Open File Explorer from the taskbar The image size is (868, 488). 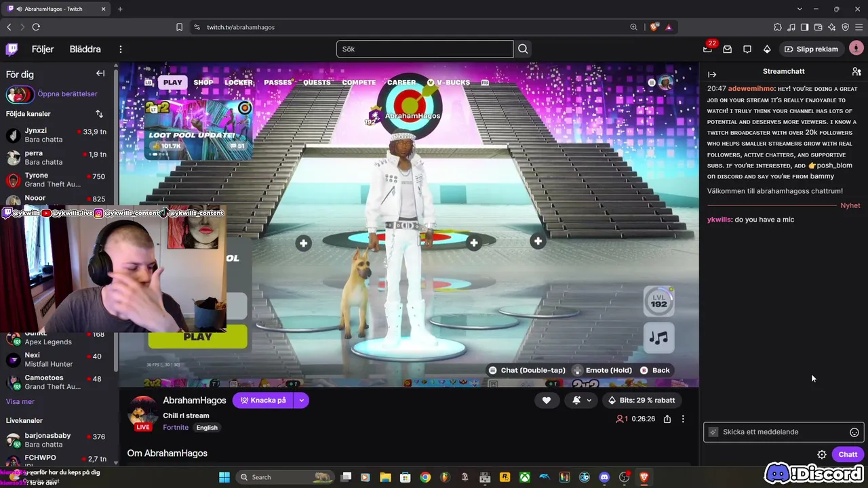(x=385, y=477)
